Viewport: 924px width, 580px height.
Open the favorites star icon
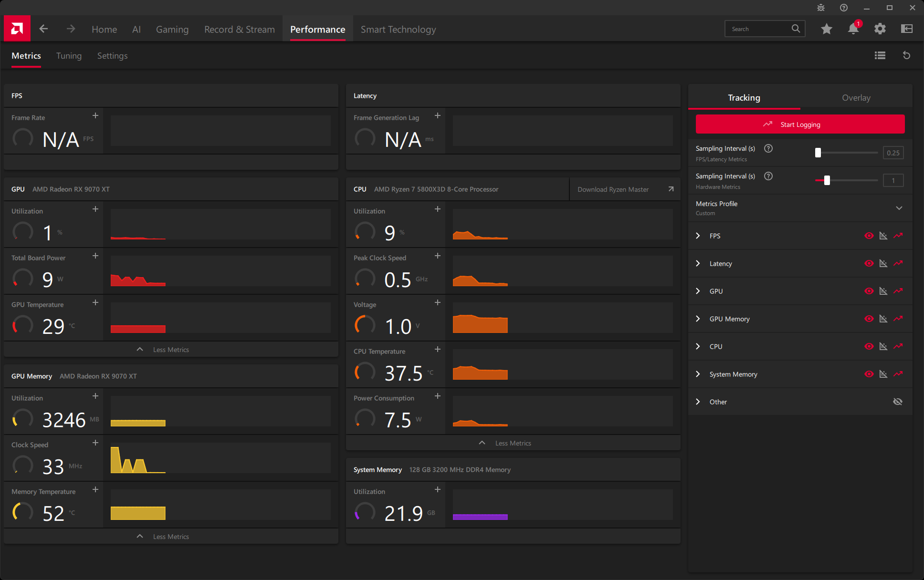pos(827,29)
